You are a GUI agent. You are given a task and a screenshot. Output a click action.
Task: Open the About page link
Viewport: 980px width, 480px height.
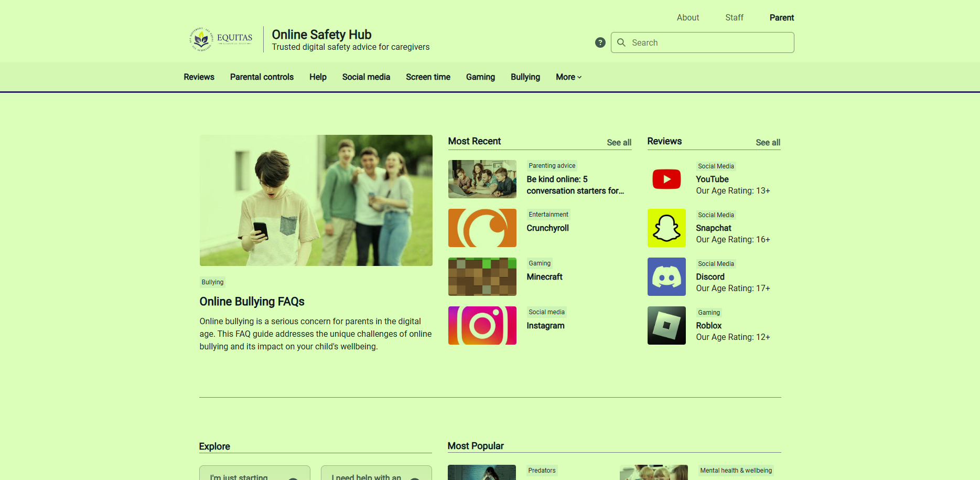click(687, 18)
